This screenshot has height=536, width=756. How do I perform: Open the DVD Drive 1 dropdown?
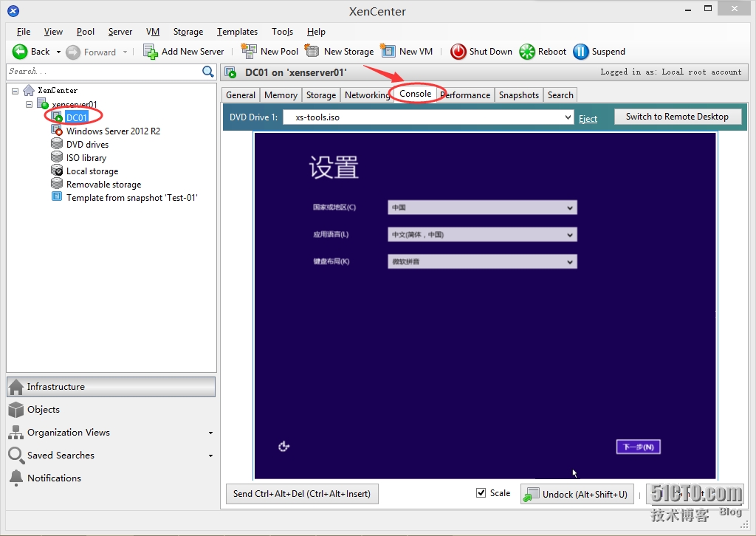pyautogui.click(x=568, y=117)
